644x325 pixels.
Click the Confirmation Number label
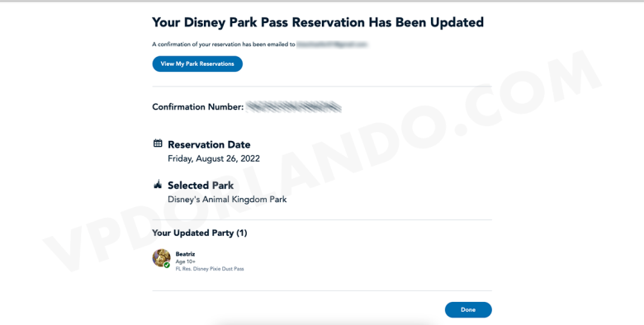click(198, 106)
